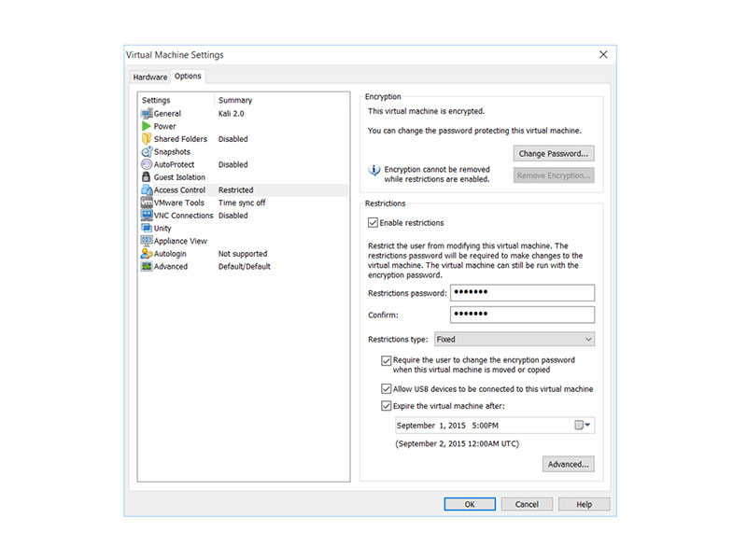Click the VMware Tools icon
Screen dimensions: 747x560
click(x=147, y=203)
